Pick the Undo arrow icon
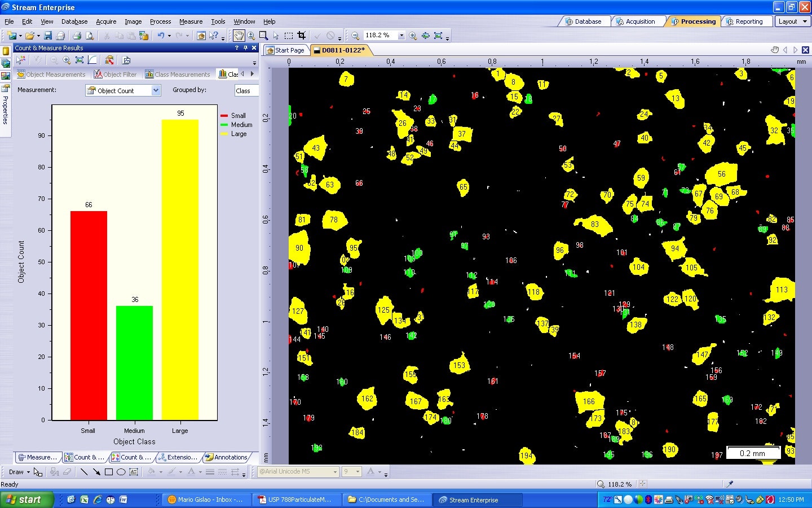812x508 pixels. click(x=162, y=35)
